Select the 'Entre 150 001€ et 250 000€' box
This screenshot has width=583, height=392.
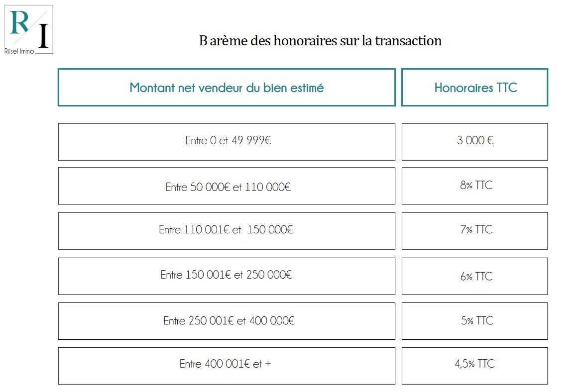pyautogui.click(x=227, y=276)
